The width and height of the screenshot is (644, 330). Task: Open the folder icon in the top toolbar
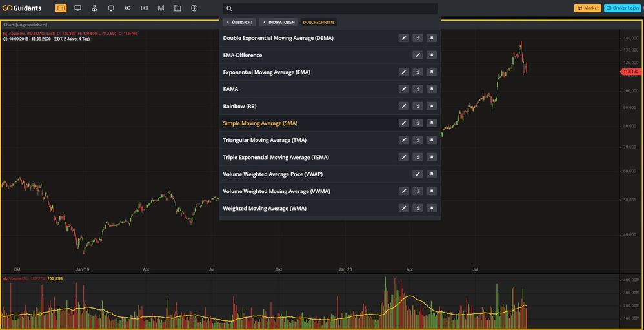point(177,8)
